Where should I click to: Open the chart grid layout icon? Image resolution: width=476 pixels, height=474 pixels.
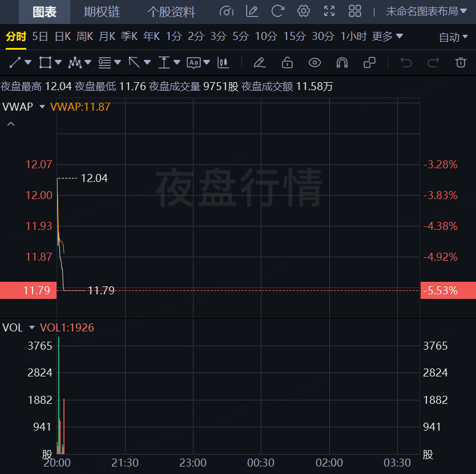355,11
